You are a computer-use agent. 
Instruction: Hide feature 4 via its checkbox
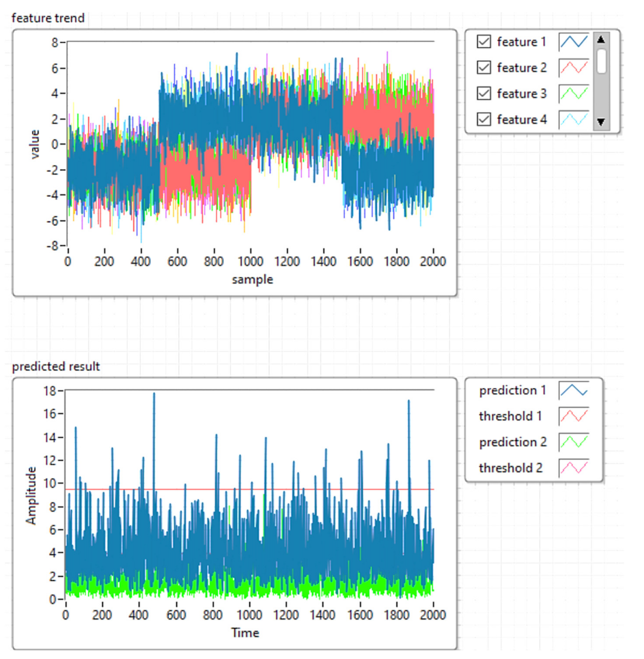pyautogui.click(x=484, y=120)
